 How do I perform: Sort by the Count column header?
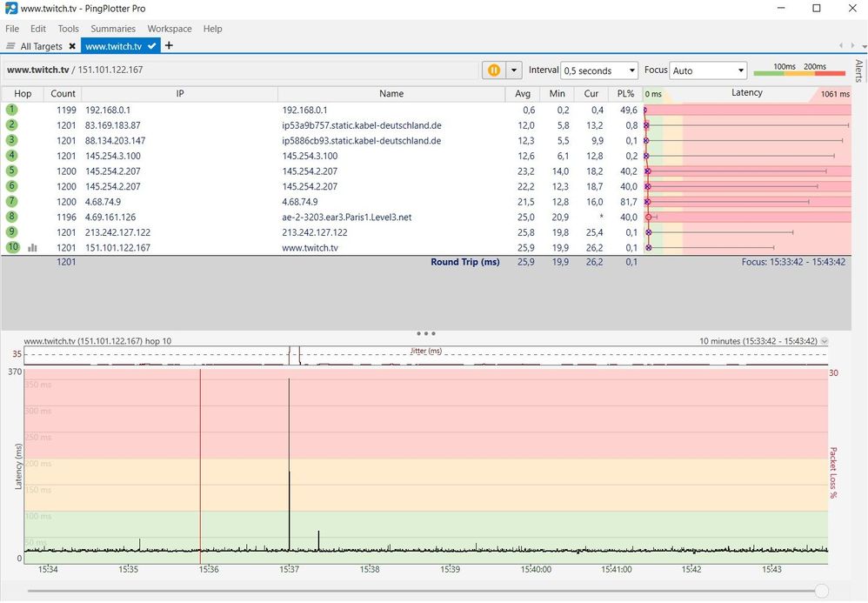point(63,94)
